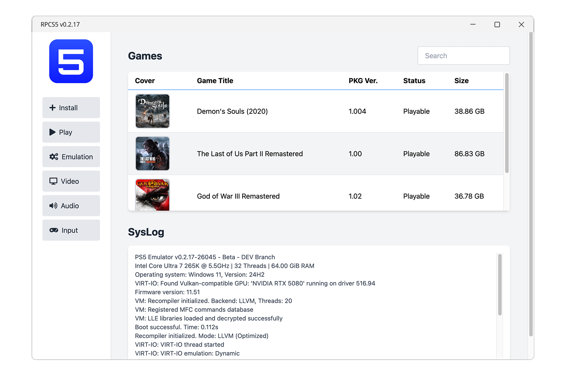Open Emulation settings via the gear icon
This screenshot has height=392, width=566.
click(x=53, y=157)
